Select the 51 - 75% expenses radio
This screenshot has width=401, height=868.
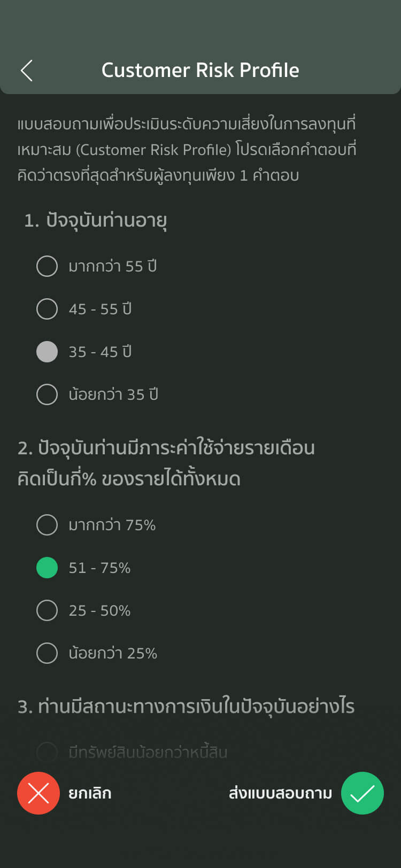pos(47,568)
